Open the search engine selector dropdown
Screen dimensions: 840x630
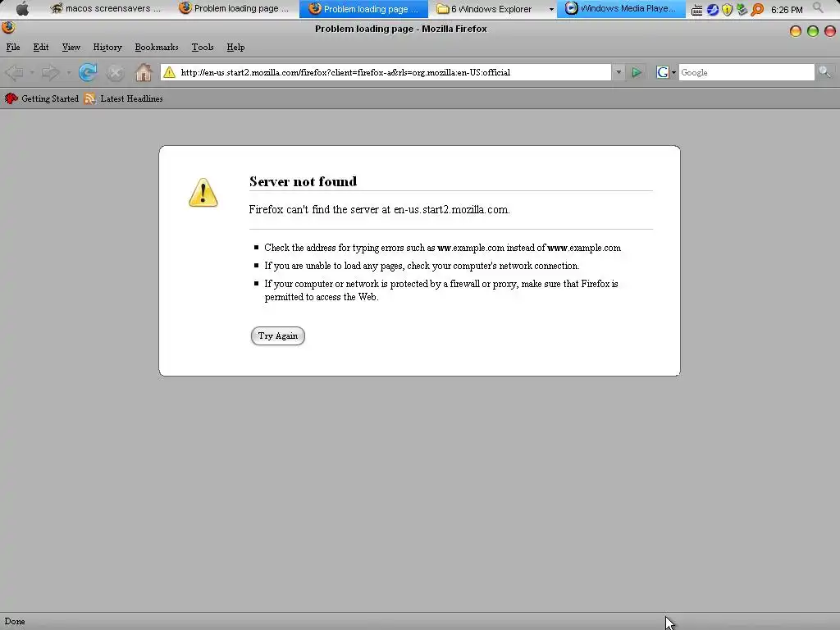tap(673, 73)
